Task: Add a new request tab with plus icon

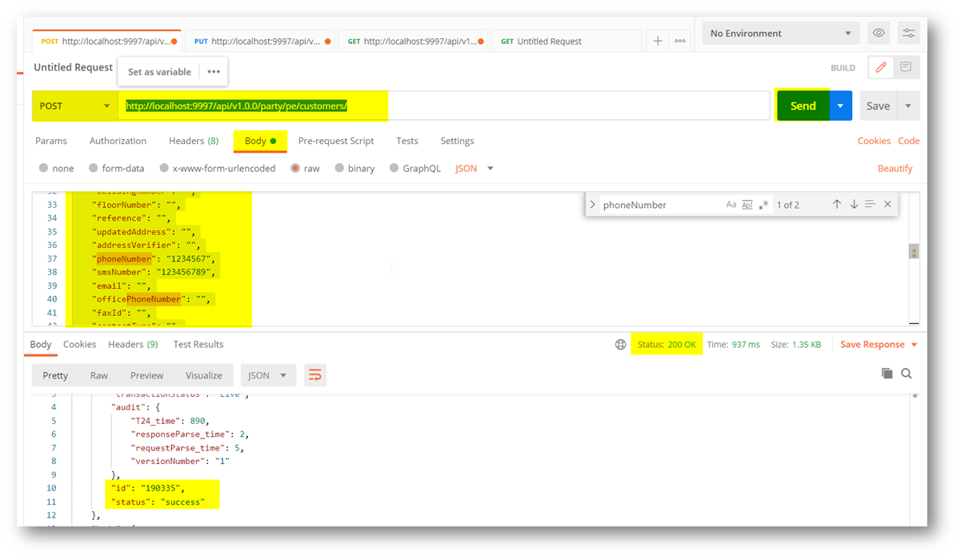Action: (658, 41)
